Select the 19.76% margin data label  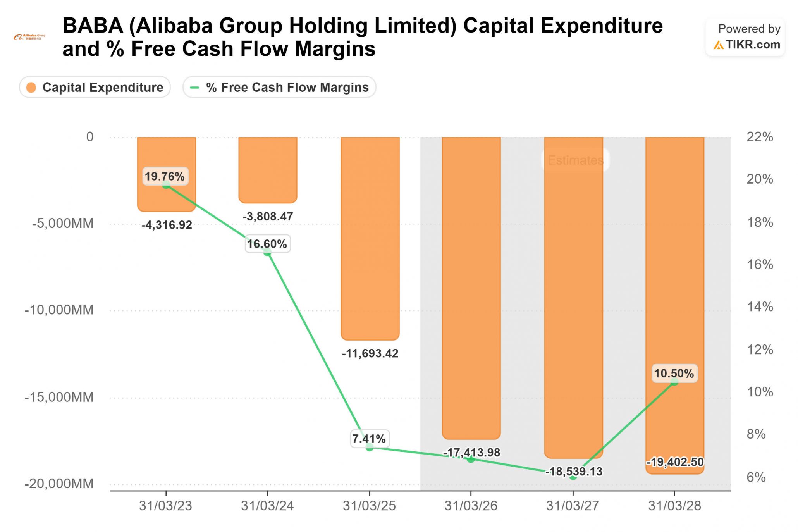point(165,176)
